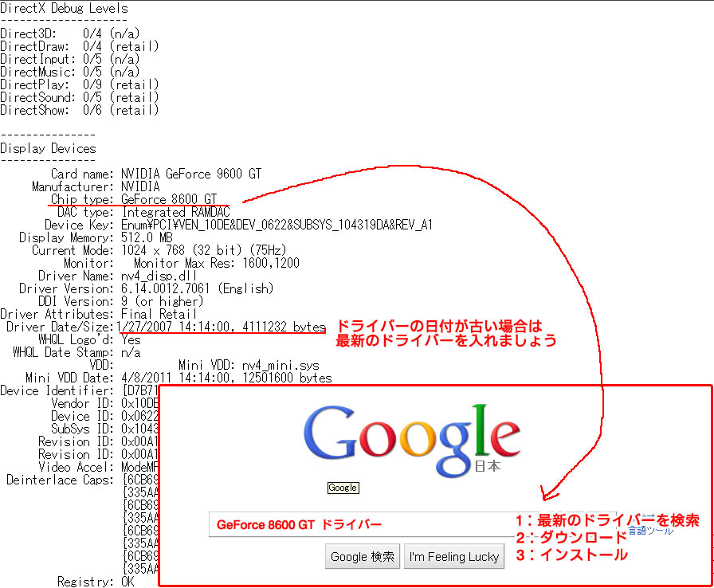Open the 言語ツール language tools link

coord(651,530)
